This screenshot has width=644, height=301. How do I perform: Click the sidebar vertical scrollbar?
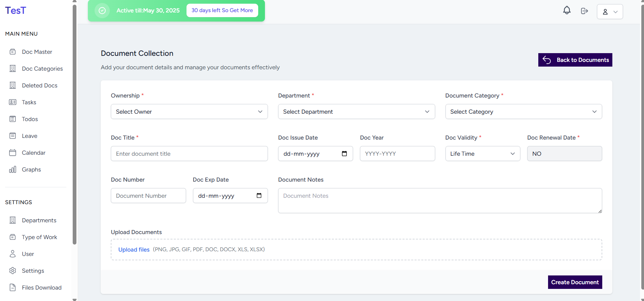pyautogui.click(x=74, y=124)
